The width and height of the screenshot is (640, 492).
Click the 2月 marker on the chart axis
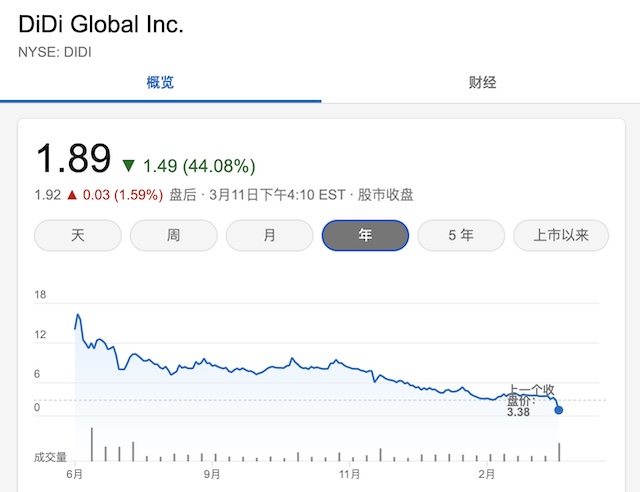[485, 473]
